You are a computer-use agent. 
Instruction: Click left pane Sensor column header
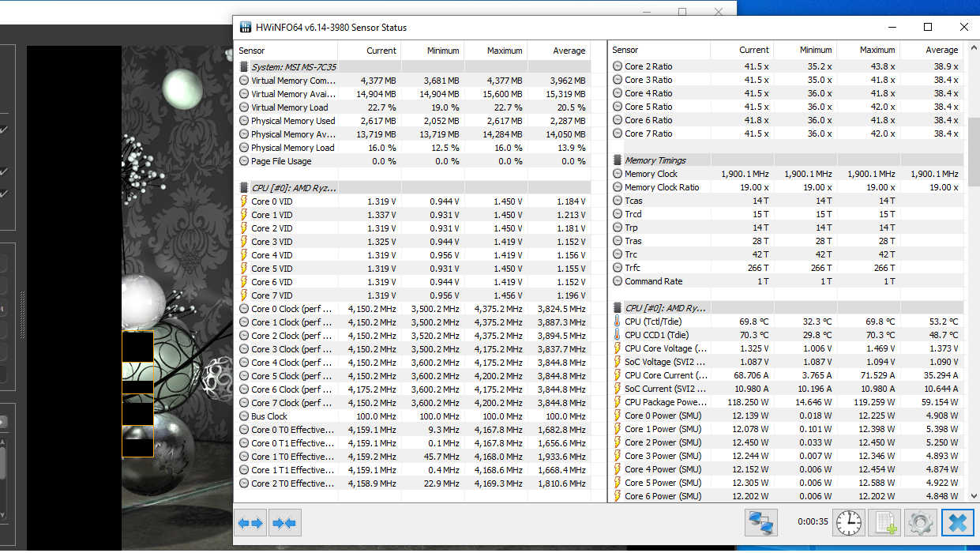tap(287, 50)
